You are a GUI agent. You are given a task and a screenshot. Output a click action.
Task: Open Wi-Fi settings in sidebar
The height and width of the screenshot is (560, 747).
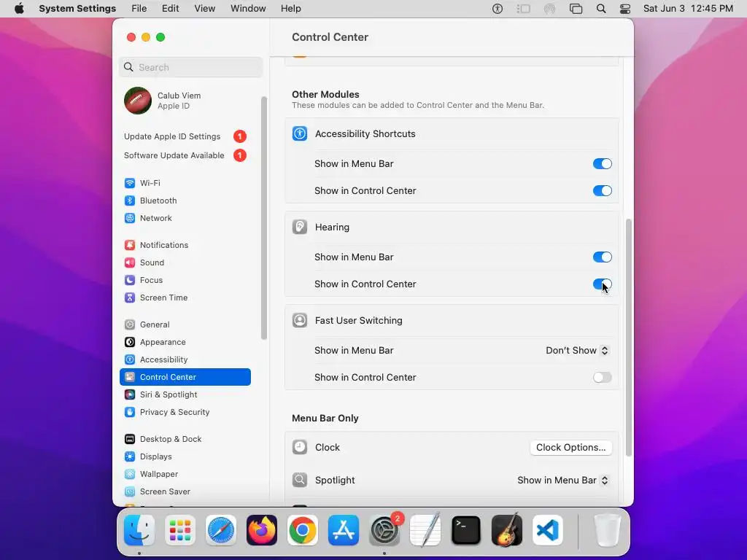tap(185, 183)
